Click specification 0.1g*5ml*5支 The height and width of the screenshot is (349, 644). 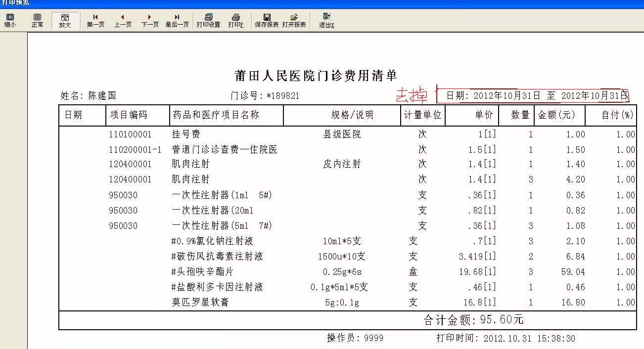click(339, 287)
